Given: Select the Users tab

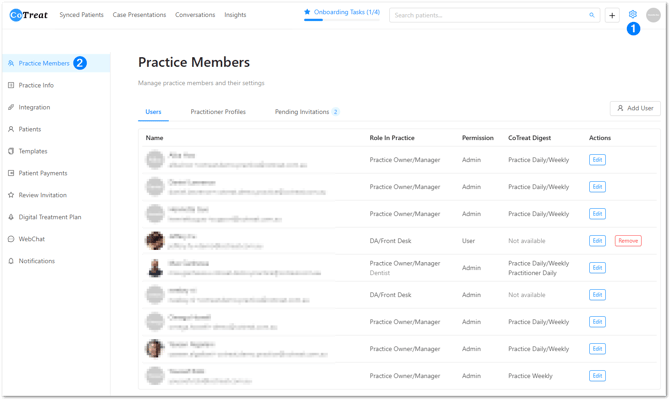Looking at the screenshot, I should pos(153,112).
